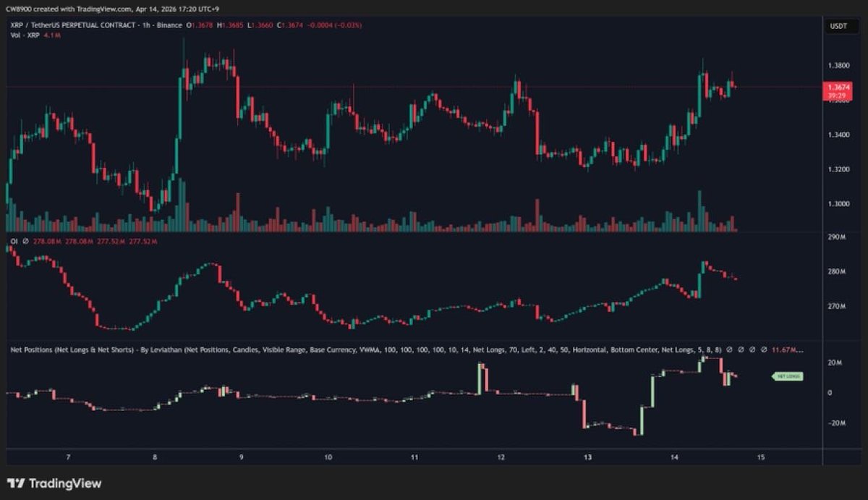868x500 pixels.
Task: Click the high value H1.3685 in the legend
Action: coord(231,25)
